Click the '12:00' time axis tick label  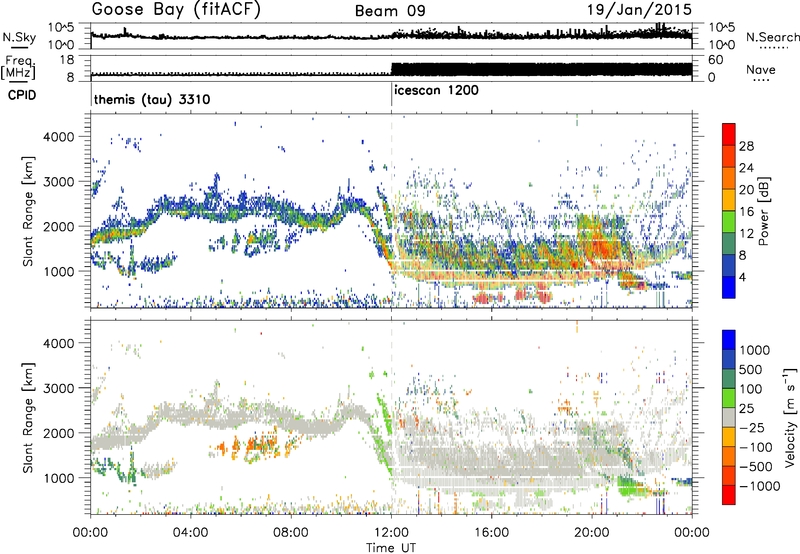pos(391,533)
